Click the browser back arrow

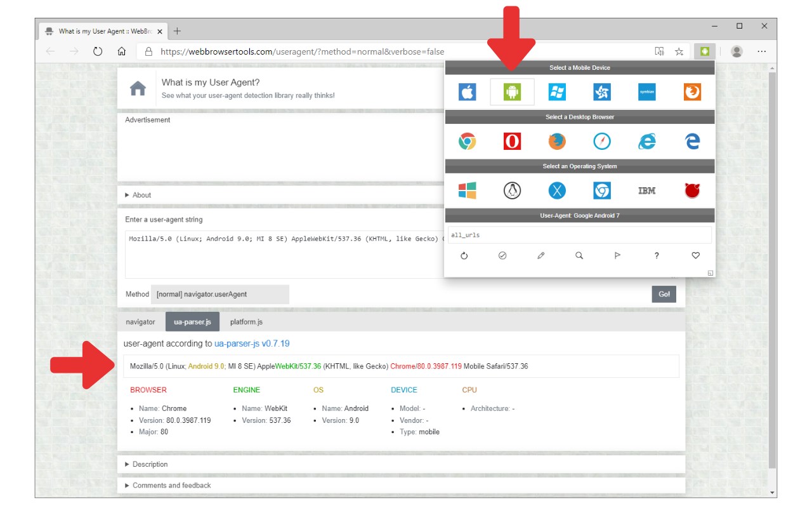click(50, 51)
